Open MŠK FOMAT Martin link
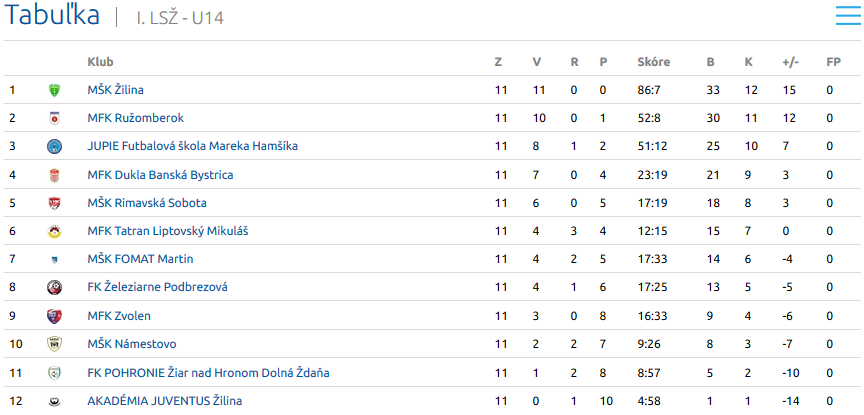The image size is (864, 415). (x=141, y=258)
